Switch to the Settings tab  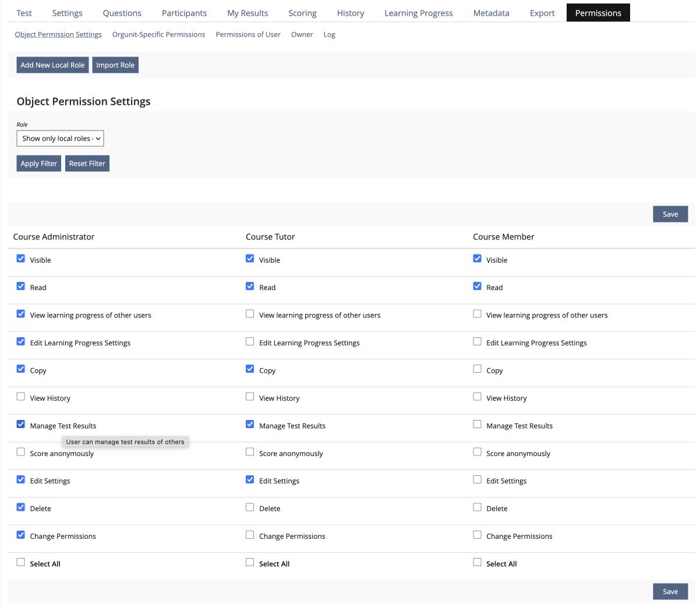pos(67,13)
